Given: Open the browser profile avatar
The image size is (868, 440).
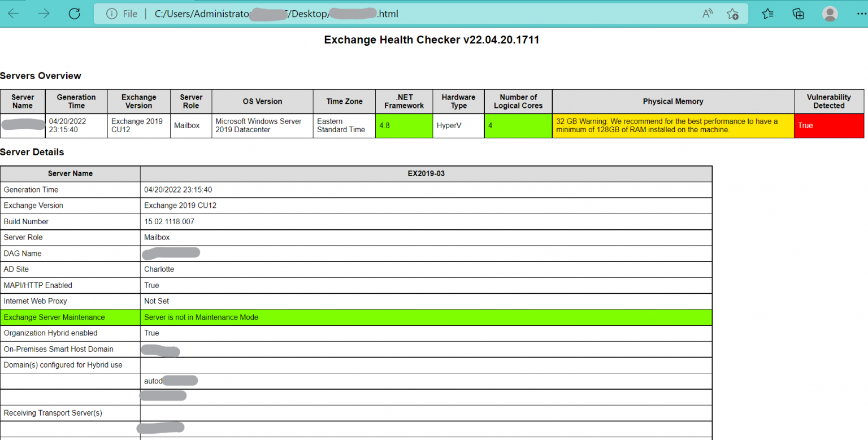Looking at the screenshot, I should tap(830, 14).
